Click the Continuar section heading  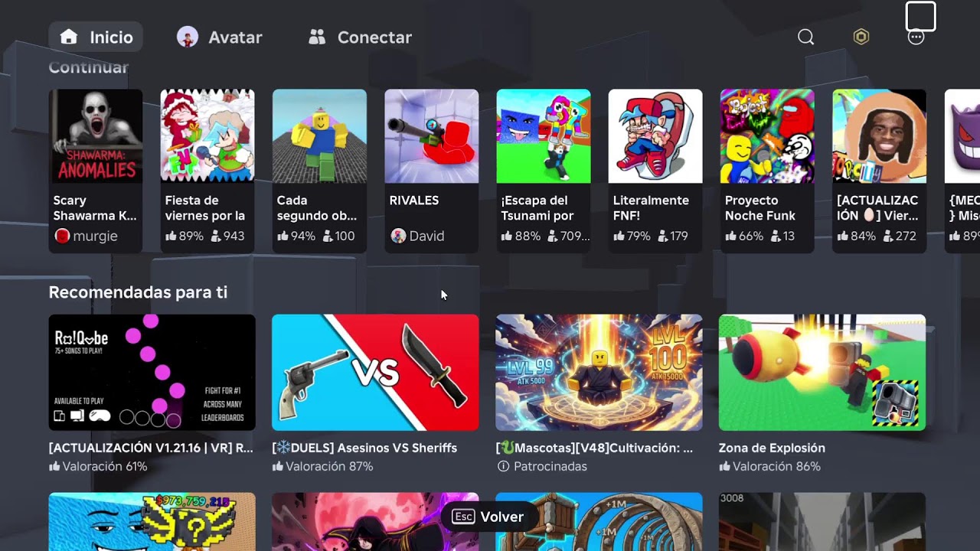[x=89, y=67]
